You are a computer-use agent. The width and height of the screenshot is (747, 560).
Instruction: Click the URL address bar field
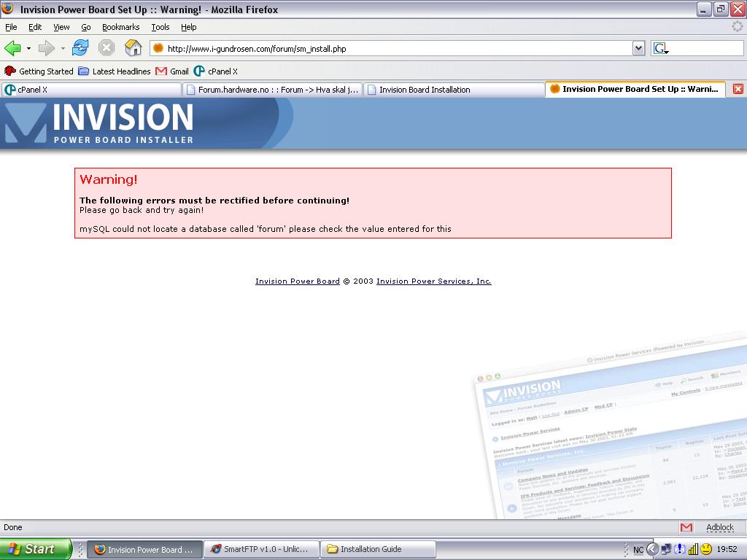tap(398, 48)
